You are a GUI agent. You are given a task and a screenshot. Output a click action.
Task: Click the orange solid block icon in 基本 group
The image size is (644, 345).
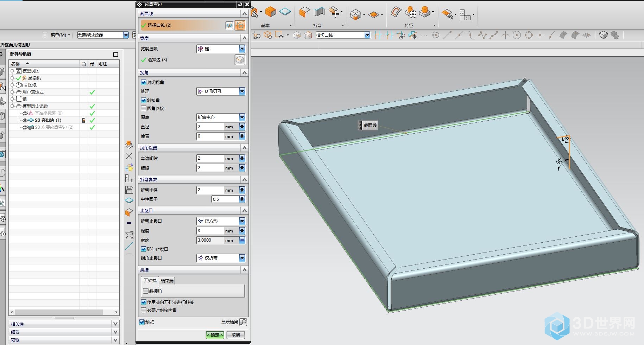pyautogui.click(x=271, y=12)
